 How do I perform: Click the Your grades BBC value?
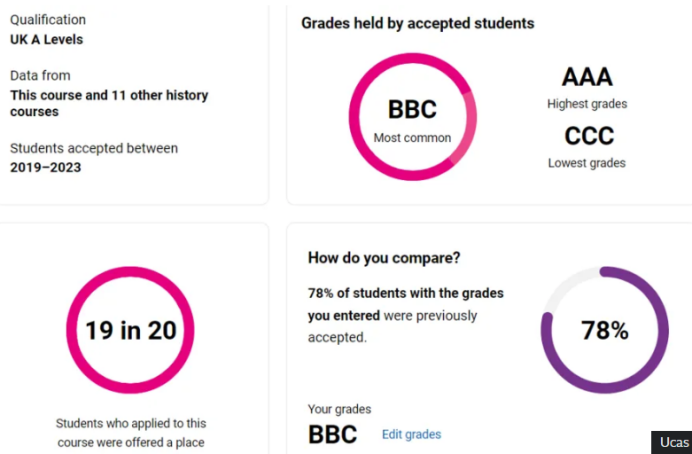coord(332,435)
